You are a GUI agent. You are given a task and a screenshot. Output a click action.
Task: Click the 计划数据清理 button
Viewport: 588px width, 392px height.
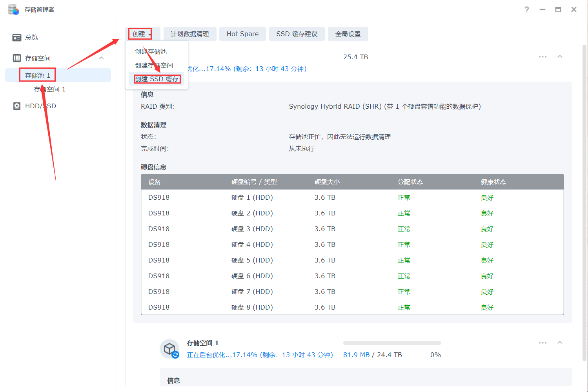[x=190, y=34]
